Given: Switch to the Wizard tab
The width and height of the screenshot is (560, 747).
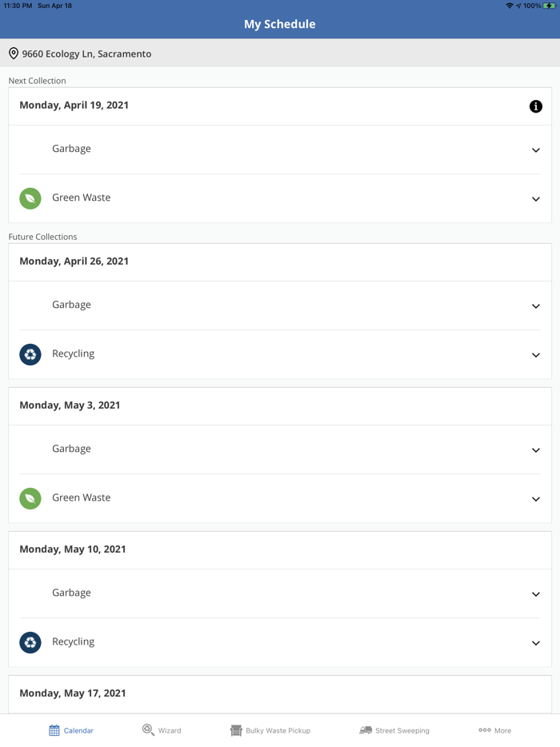Looking at the screenshot, I should pos(162,730).
